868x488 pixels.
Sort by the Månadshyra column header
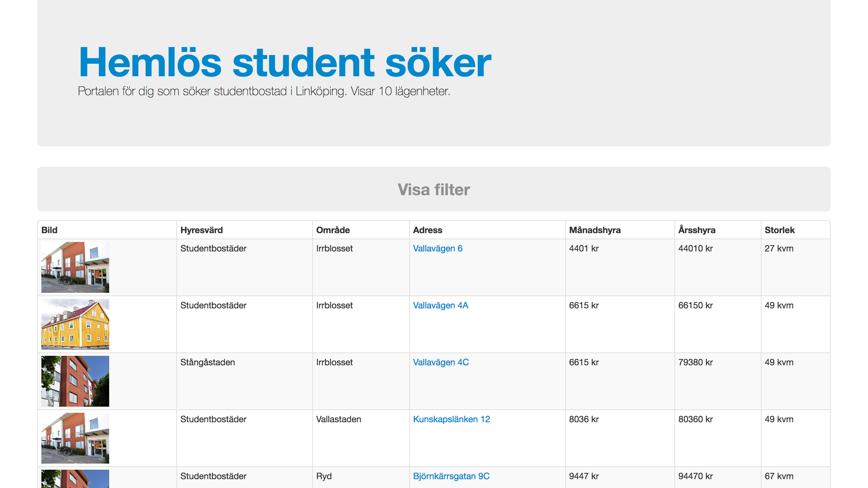click(595, 230)
